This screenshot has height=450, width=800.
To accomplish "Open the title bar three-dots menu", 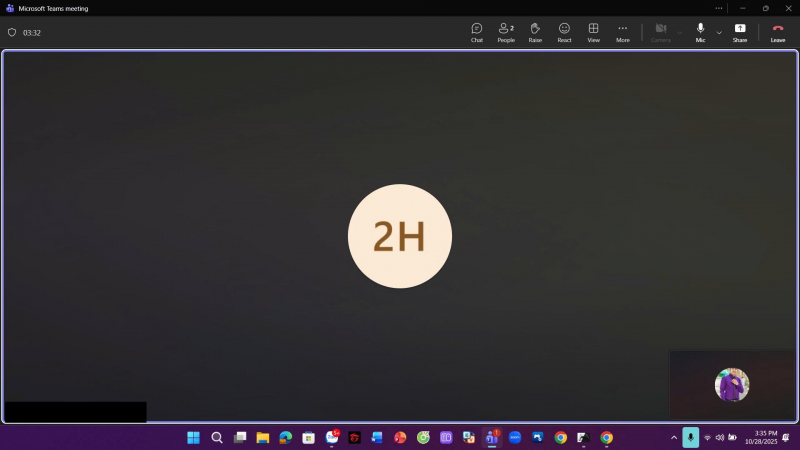I will [x=718, y=8].
